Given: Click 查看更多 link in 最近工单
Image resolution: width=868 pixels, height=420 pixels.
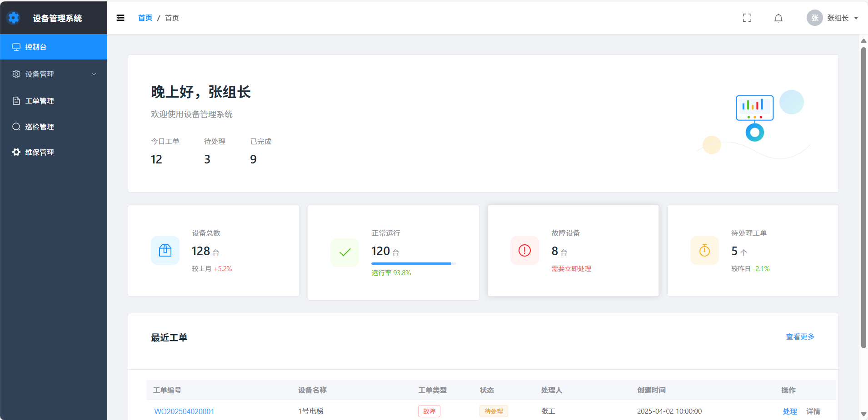Looking at the screenshot, I should (x=800, y=336).
